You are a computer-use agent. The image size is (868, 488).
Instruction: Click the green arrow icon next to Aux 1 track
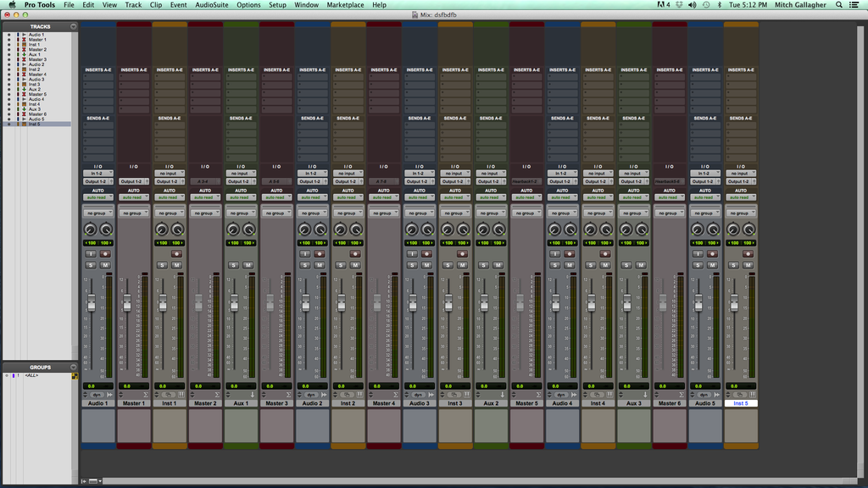point(24,54)
